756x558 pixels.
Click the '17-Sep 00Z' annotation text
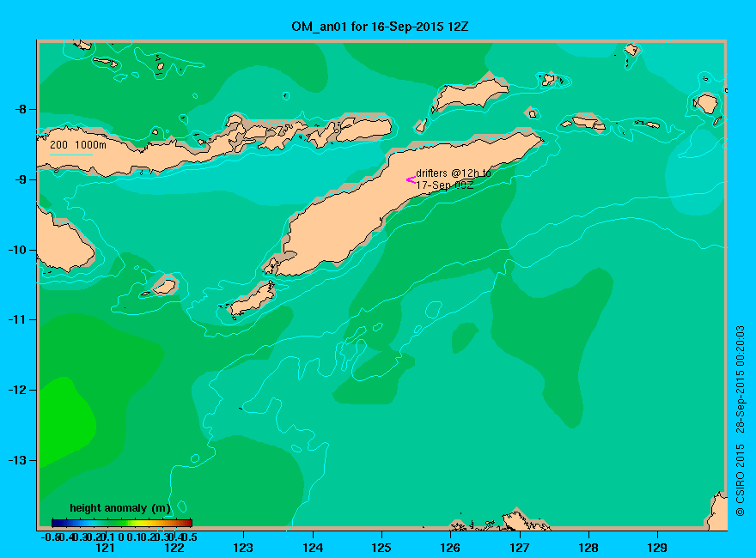coord(444,185)
